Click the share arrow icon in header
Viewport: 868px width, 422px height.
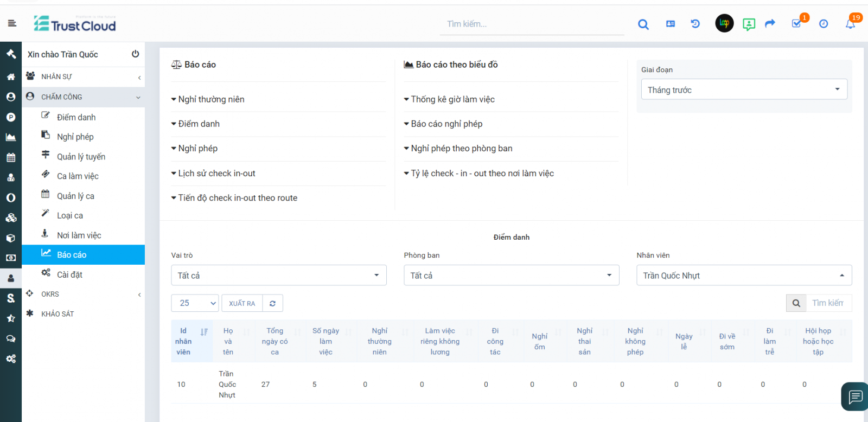pos(770,23)
